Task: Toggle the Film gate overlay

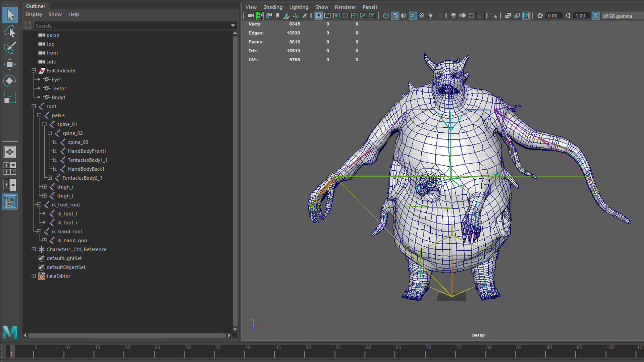Action: click(x=327, y=16)
